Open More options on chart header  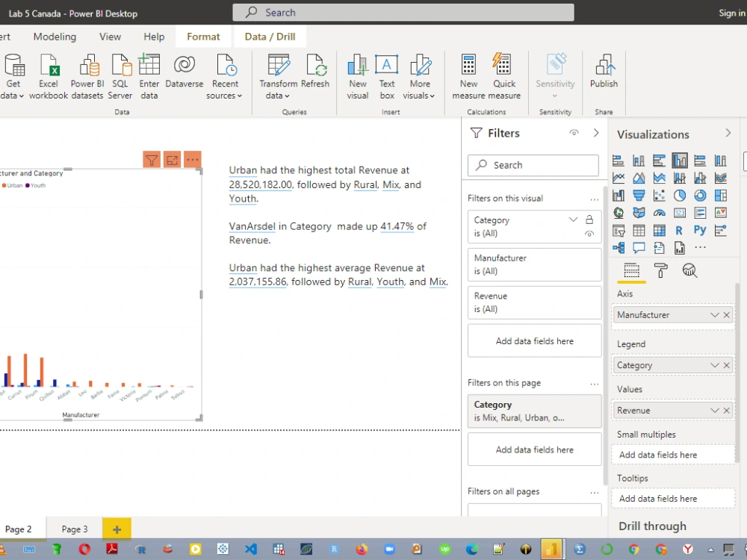[193, 160]
